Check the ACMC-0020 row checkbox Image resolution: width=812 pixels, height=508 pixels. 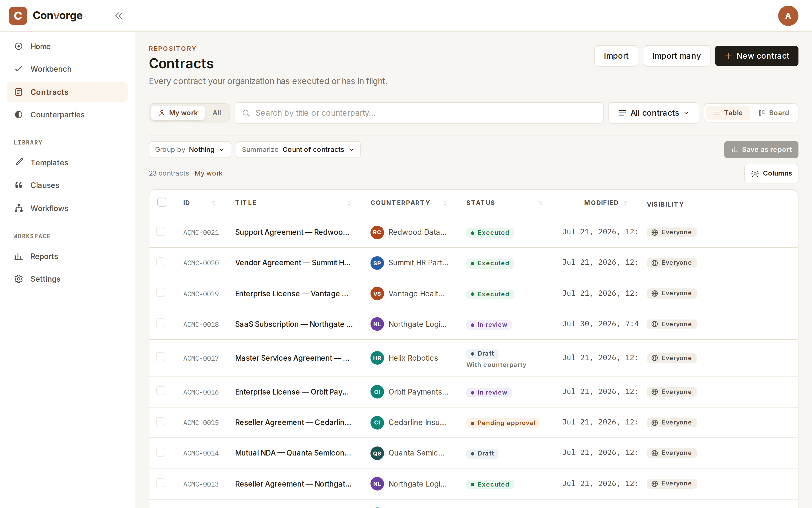pyautogui.click(x=161, y=262)
